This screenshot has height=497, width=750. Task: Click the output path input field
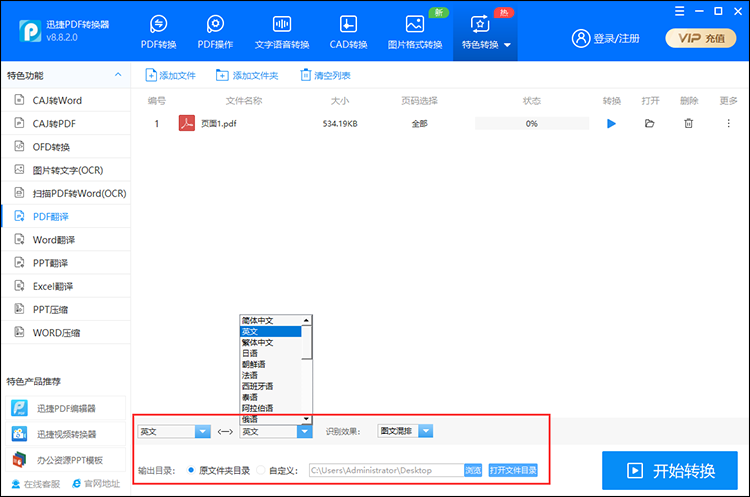tap(386, 470)
